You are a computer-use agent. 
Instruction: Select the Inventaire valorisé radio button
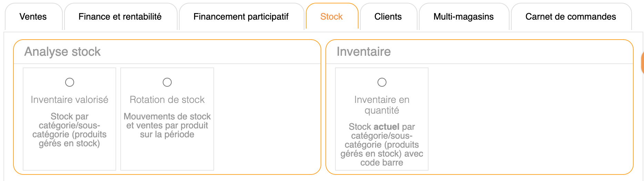(70, 82)
